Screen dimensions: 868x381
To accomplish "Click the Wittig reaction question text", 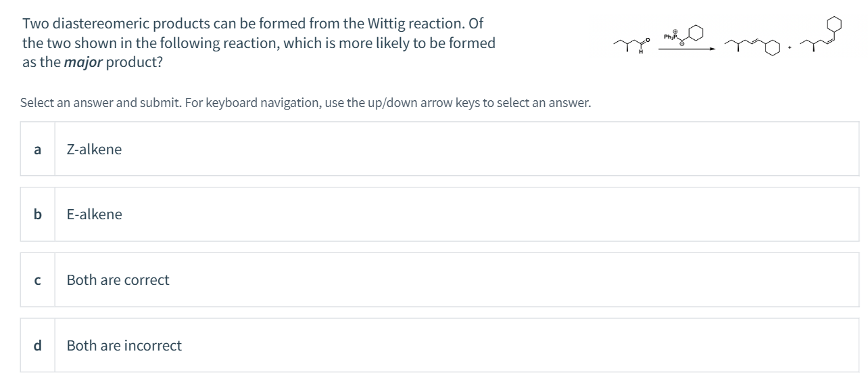I will pos(259,43).
